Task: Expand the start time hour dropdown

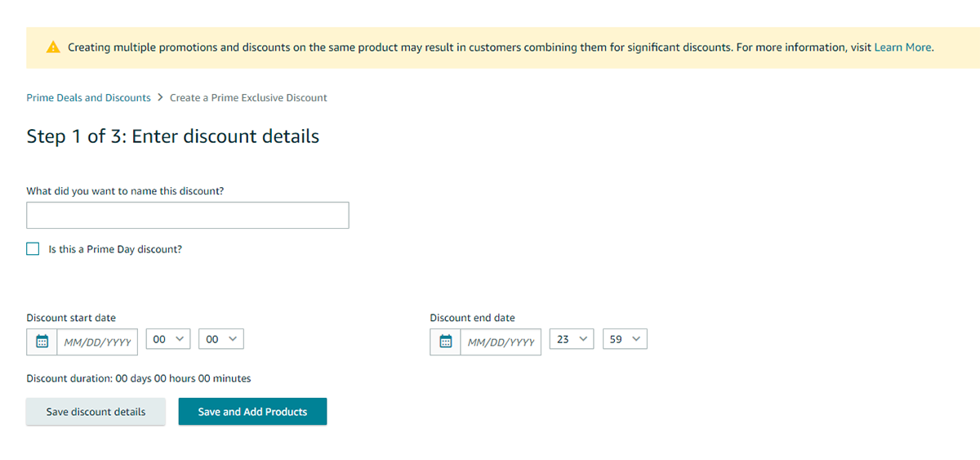Action: tap(167, 339)
